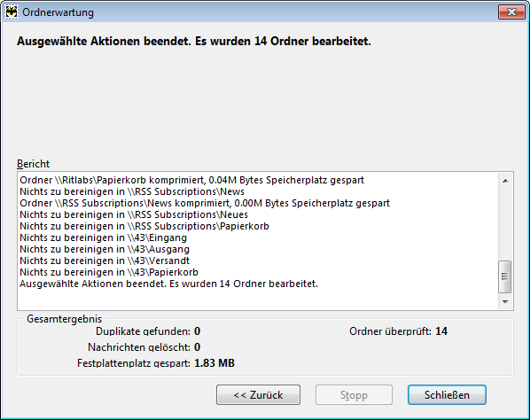The height and width of the screenshot is (420, 530).
Task: Click The Bat! icon in title bar
Action: click(x=12, y=12)
